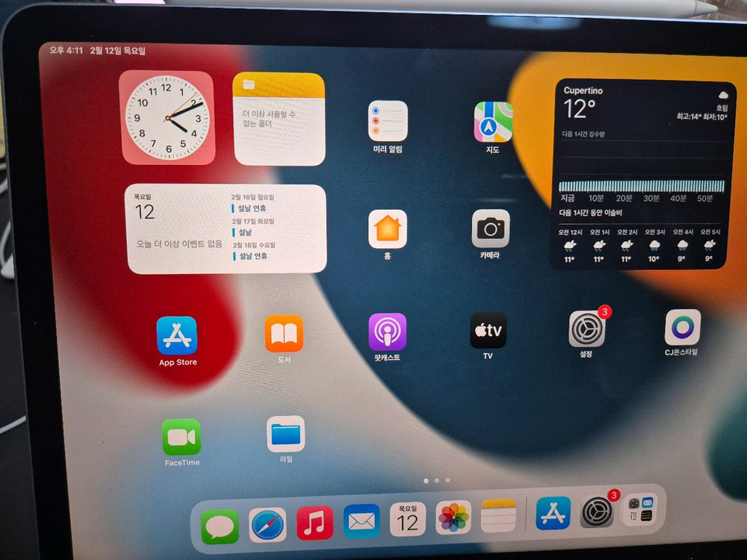Launch Music from the dock
The height and width of the screenshot is (560, 747).
(x=314, y=523)
